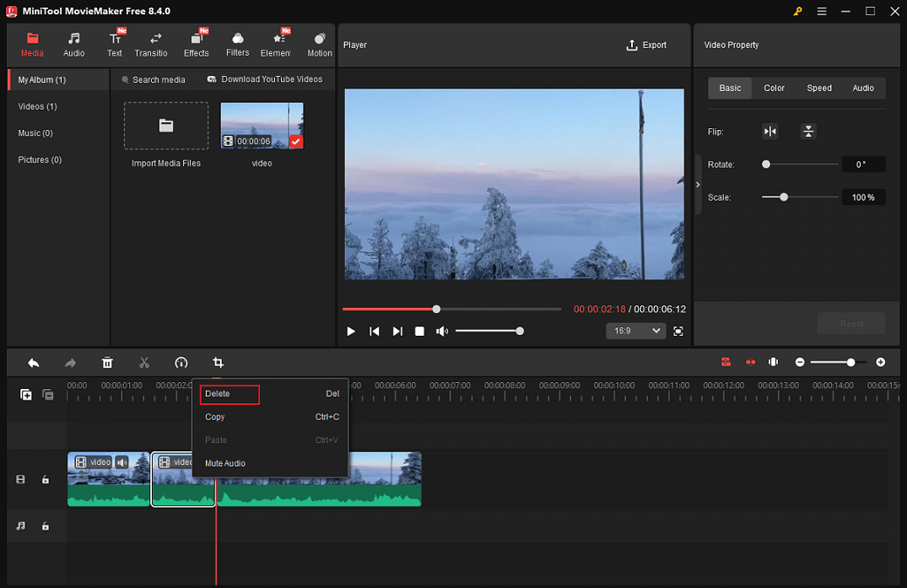Image resolution: width=907 pixels, height=588 pixels.
Task: Open clip speed controls with the speedometer icon
Action: pos(181,362)
